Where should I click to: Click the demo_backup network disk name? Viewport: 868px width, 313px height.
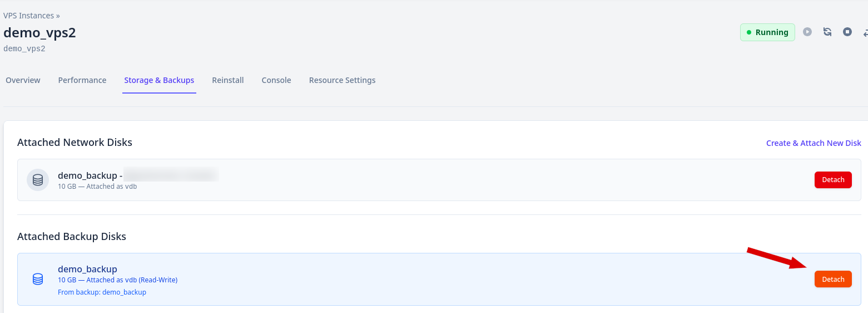87,175
